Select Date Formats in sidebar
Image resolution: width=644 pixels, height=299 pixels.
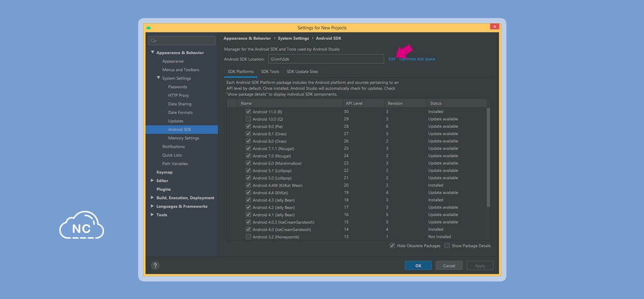pos(180,112)
